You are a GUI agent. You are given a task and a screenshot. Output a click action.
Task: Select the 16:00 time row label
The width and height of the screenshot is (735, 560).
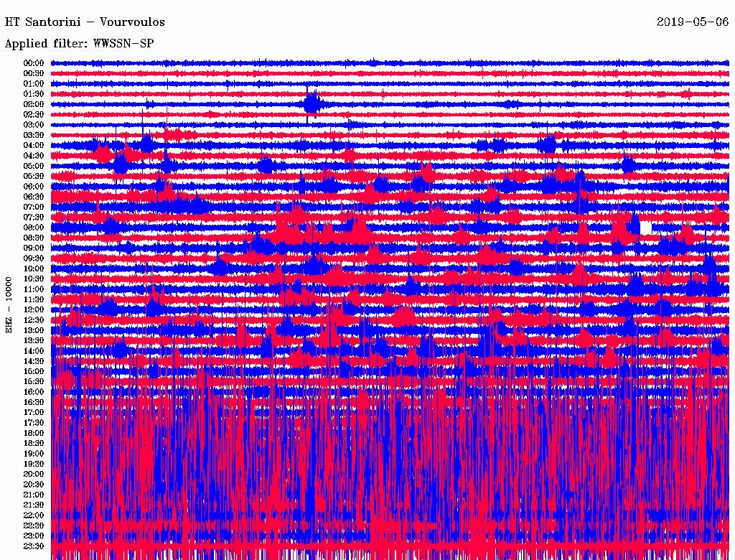click(34, 392)
